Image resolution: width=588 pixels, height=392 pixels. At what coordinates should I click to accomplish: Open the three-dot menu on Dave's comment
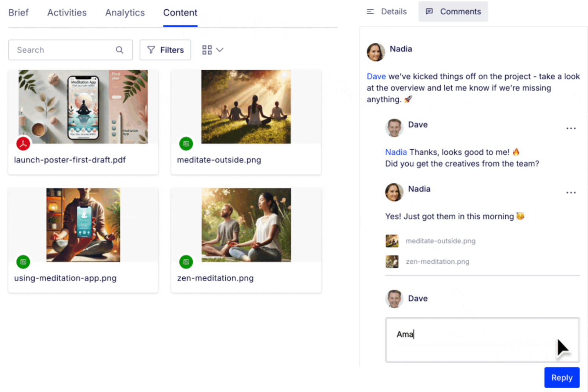571,128
